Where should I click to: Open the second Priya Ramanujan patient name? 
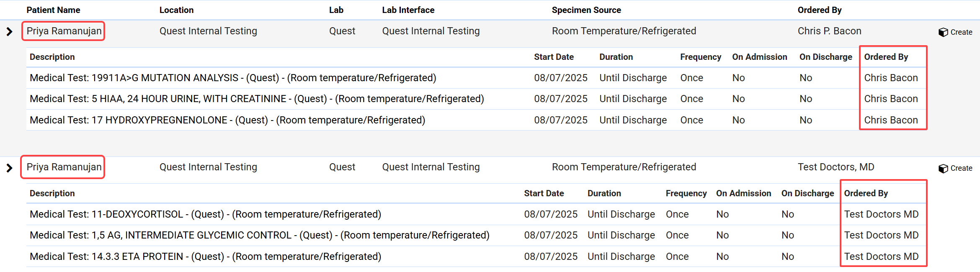point(64,167)
